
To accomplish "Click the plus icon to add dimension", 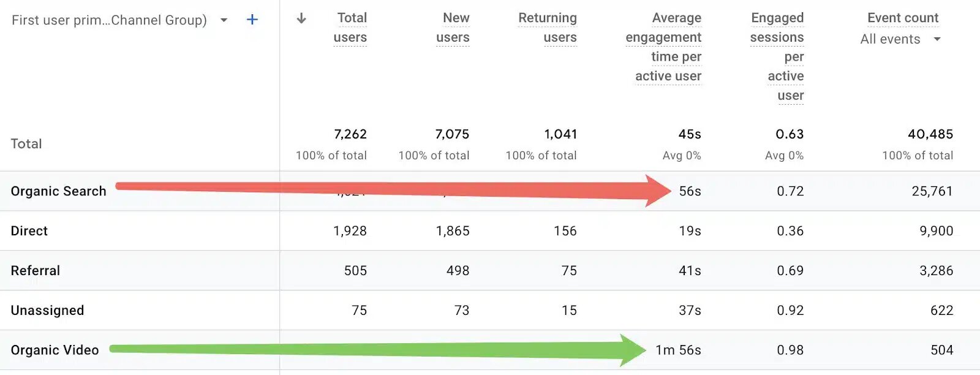I will point(252,20).
